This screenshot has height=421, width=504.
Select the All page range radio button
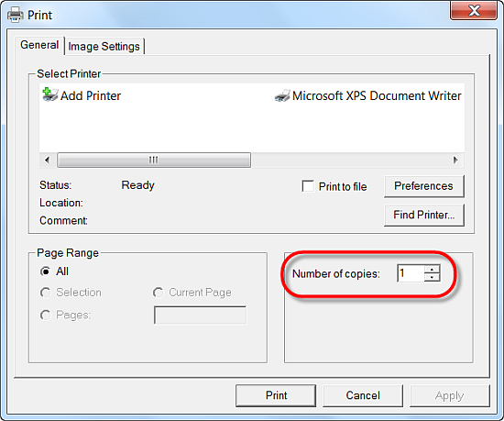point(45,271)
